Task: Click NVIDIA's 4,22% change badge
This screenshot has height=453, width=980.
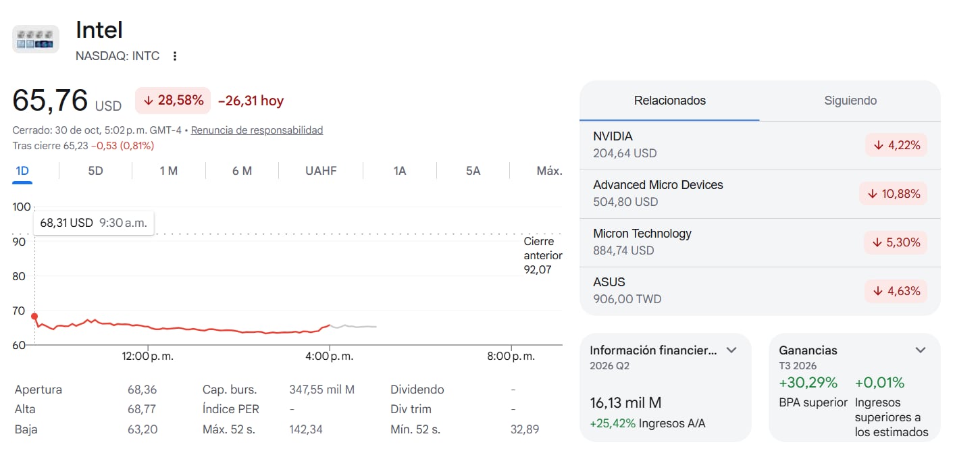Action: 896,145
